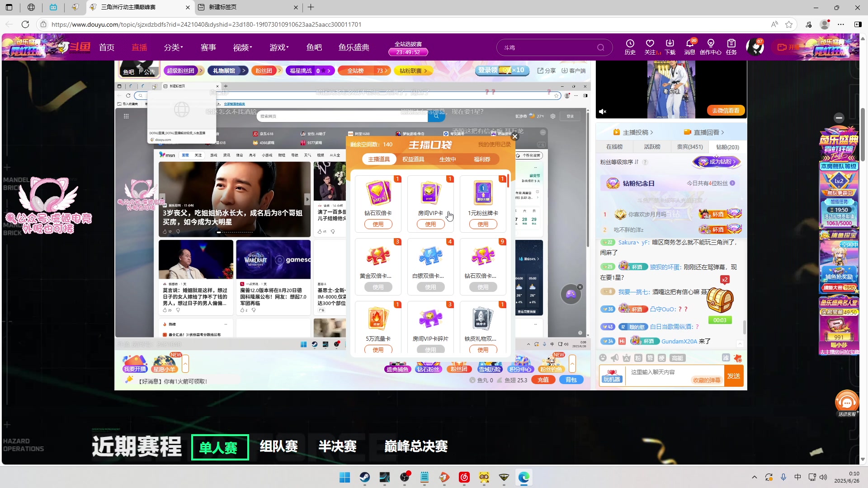Image resolution: width=868 pixels, height=488 pixels.
Task: Select the 组队赛 schedule tab
Action: click(x=279, y=446)
